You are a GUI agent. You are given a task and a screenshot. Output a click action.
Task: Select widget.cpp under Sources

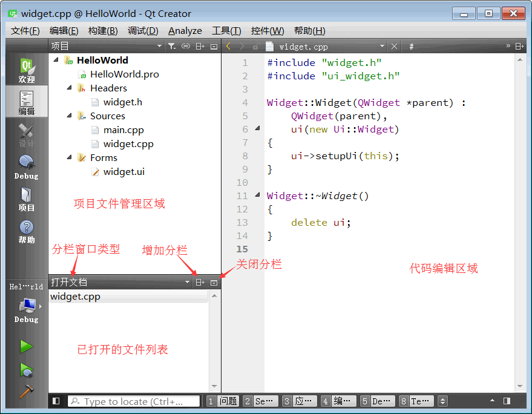[x=128, y=143]
